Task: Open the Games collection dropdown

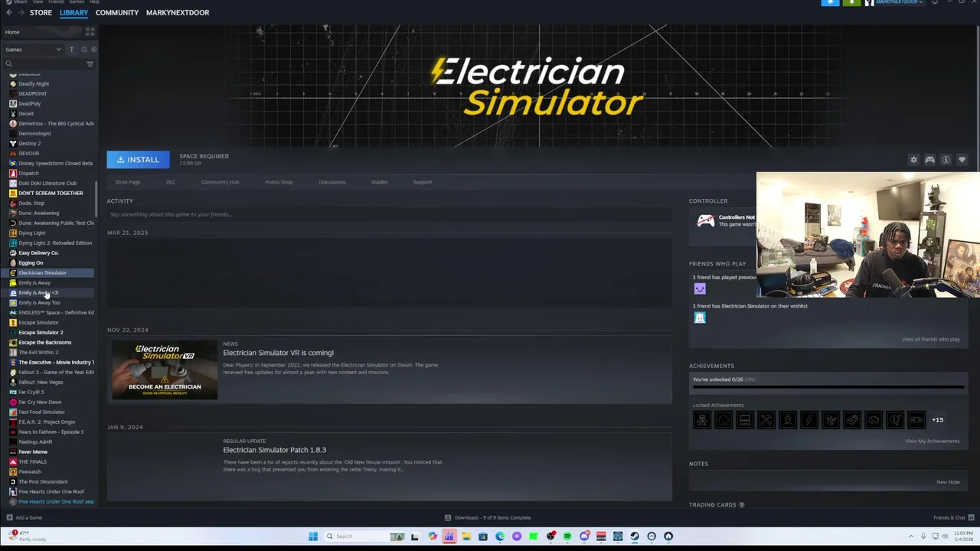Action: click(x=33, y=49)
